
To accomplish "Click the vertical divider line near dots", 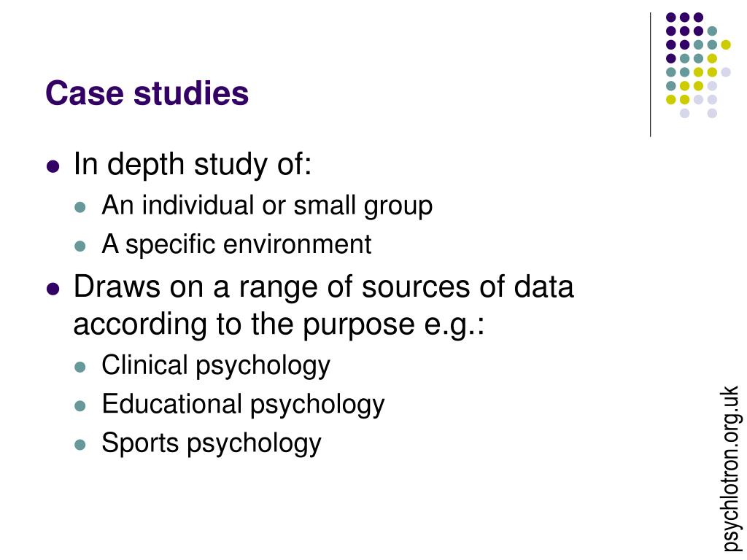I will [650, 75].
